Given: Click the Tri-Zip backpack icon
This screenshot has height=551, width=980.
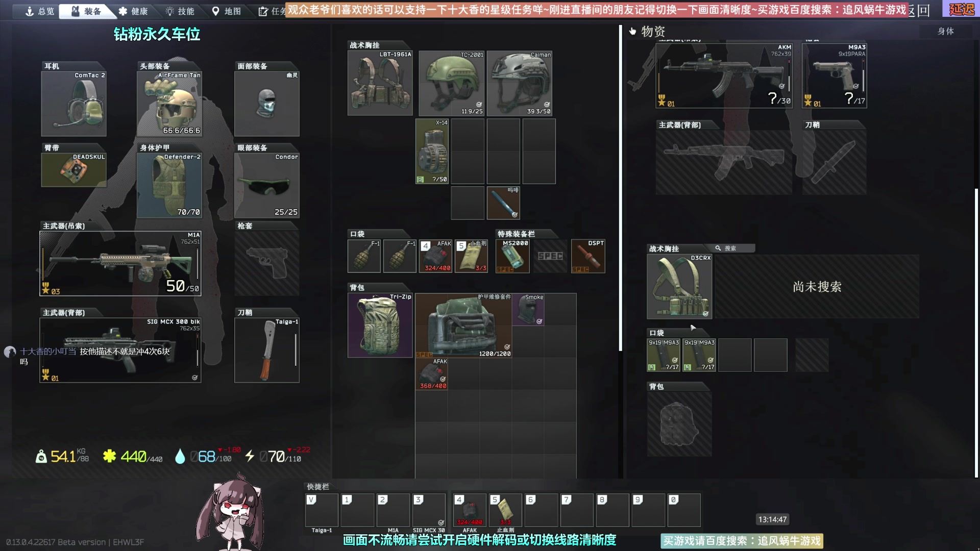Looking at the screenshot, I should click(380, 325).
